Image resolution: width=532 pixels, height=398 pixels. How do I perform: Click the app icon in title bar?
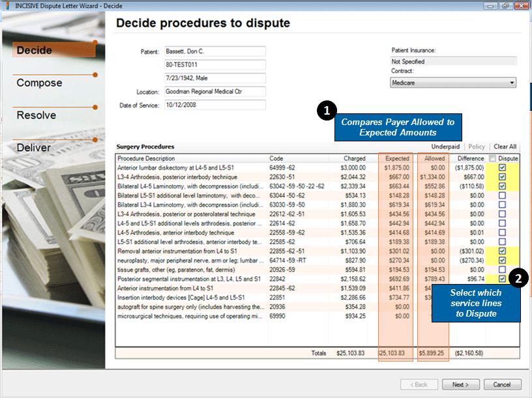8,5
